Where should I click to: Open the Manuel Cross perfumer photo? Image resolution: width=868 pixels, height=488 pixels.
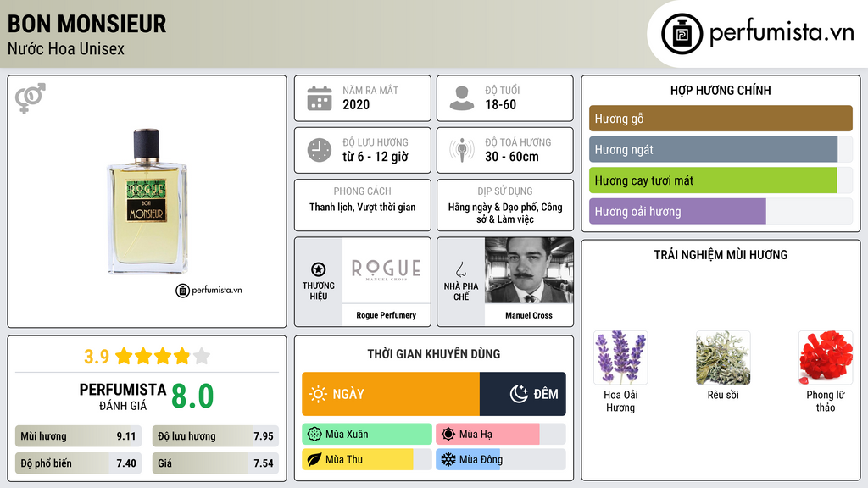click(x=529, y=270)
